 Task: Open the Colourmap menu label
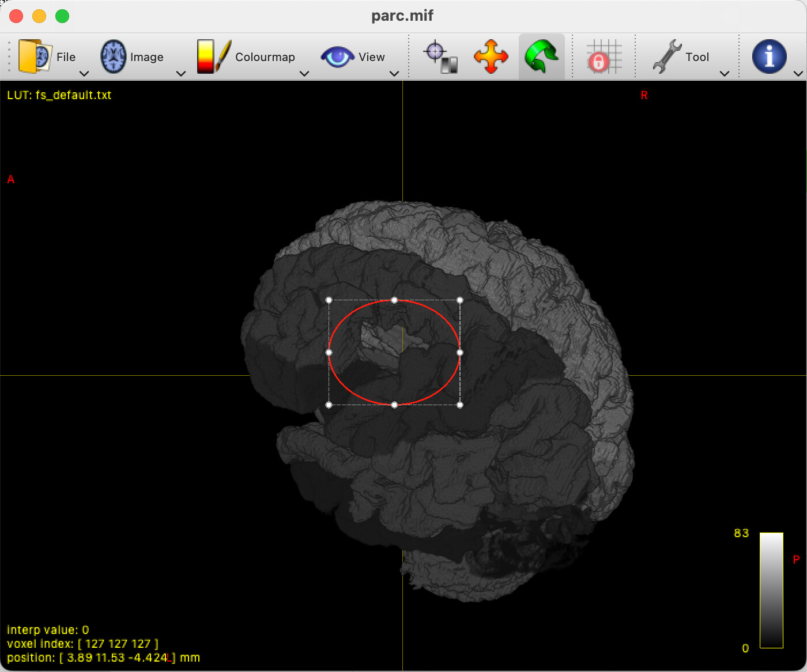[x=265, y=57]
